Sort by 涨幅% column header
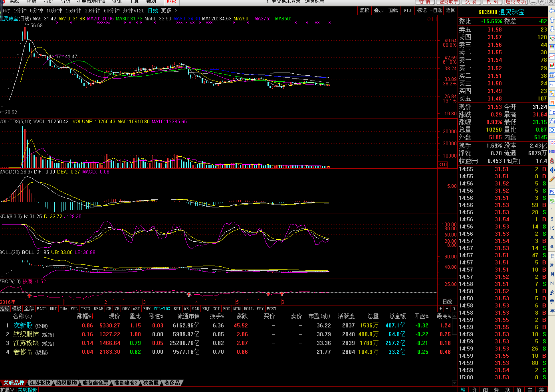This screenshot has height=392, width=555. 84,316
